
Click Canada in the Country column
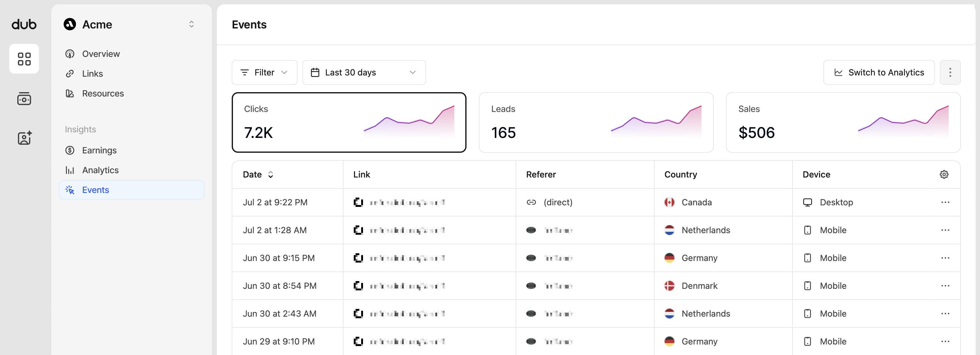click(x=696, y=202)
